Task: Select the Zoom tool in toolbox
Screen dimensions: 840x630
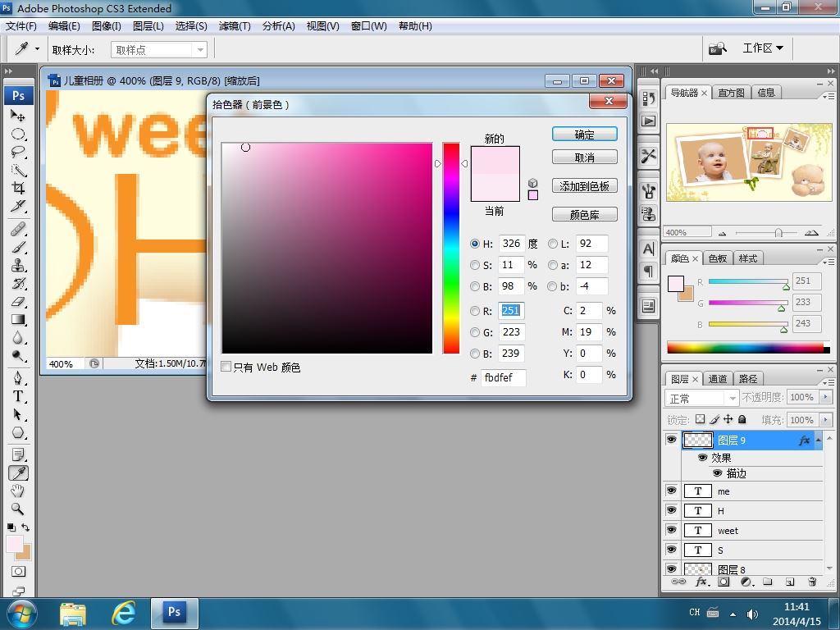Action: click(x=18, y=509)
